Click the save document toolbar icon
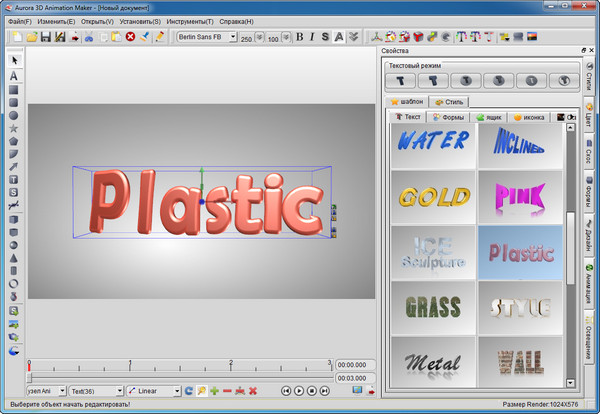600x414 pixels. 46,37
